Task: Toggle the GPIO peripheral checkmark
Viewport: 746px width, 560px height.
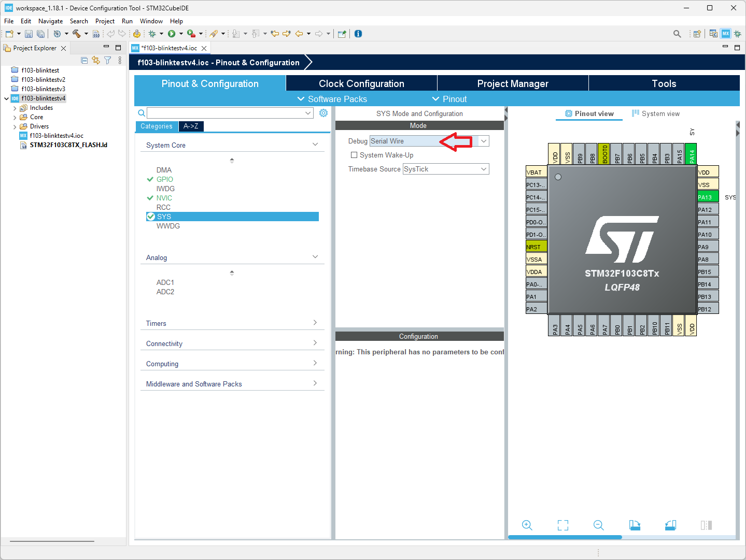Action: tap(151, 179)
